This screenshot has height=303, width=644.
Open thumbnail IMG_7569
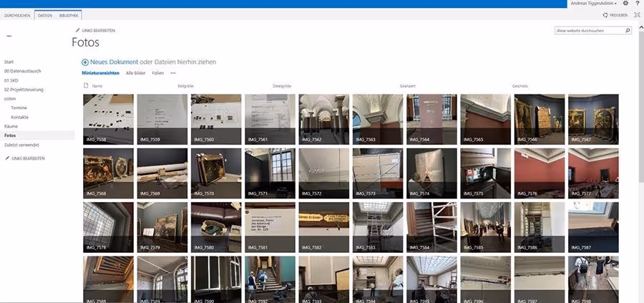(x=162, y=173)
